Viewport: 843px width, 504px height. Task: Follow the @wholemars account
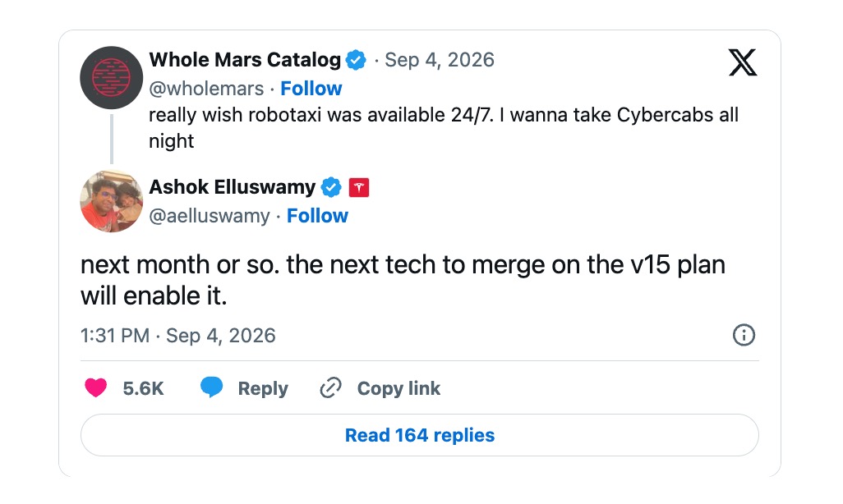(311, 88)
